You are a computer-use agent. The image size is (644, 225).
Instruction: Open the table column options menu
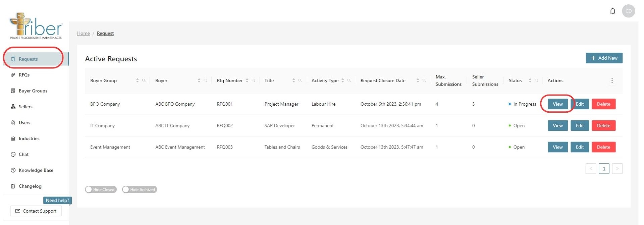coord(612,80)
